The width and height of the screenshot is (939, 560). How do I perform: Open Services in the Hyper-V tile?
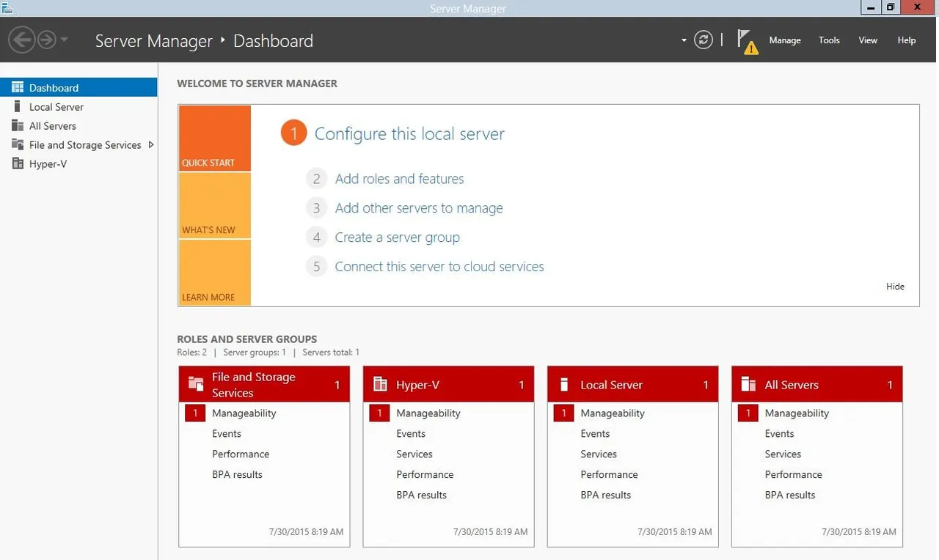(x=414, y=454)
